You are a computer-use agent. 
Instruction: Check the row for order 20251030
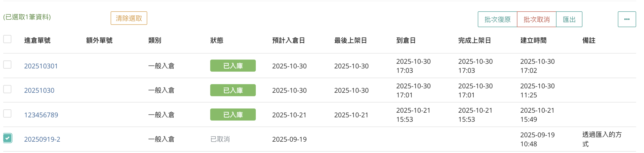pos(7,89)
